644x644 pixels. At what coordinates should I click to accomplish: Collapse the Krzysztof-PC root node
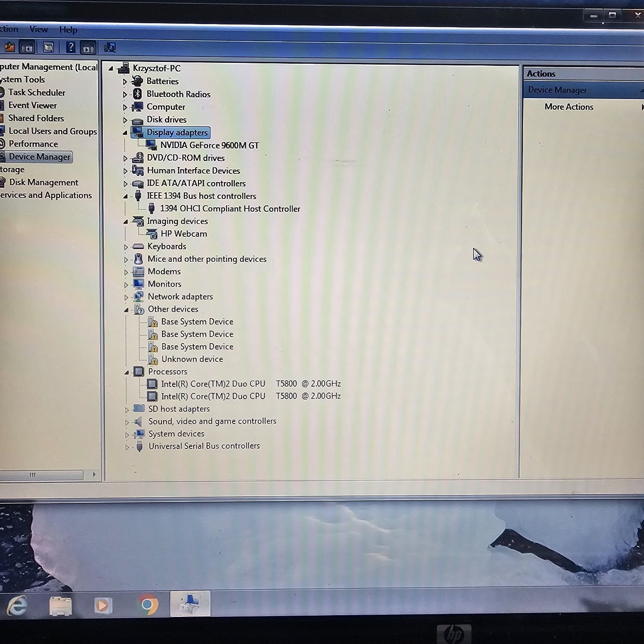(111, 68)
